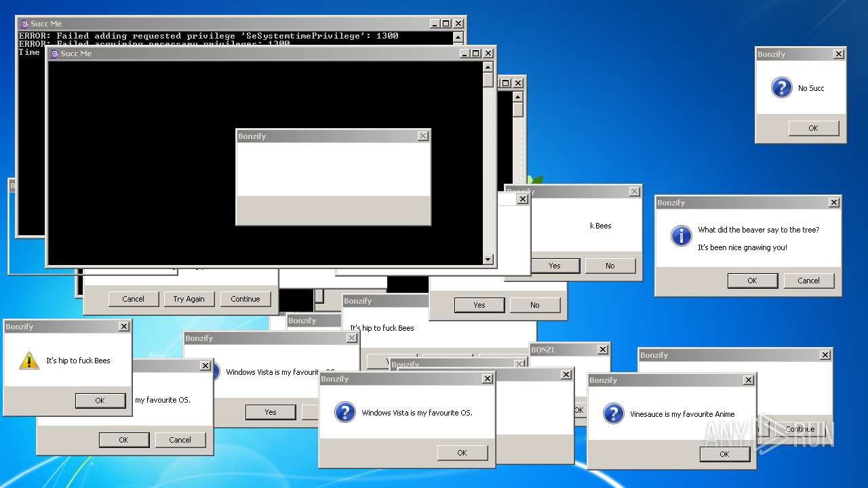Click 'It's been nice gnawing you!' text

point(743,247)
